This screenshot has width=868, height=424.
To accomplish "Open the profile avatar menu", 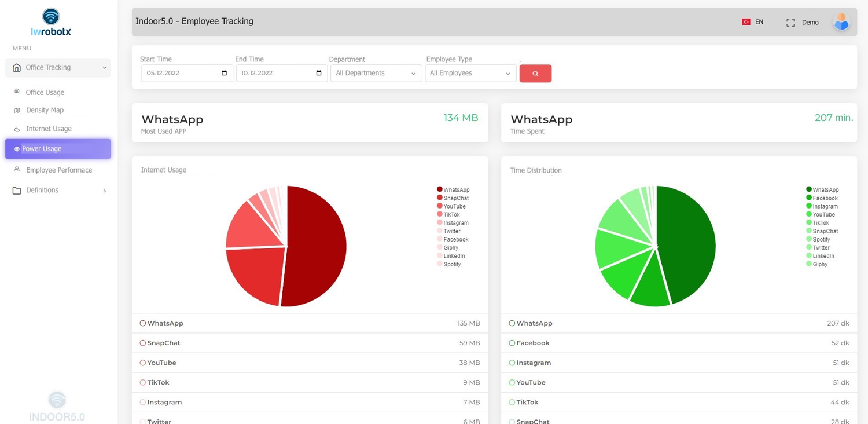I will [x=841, y=21].
